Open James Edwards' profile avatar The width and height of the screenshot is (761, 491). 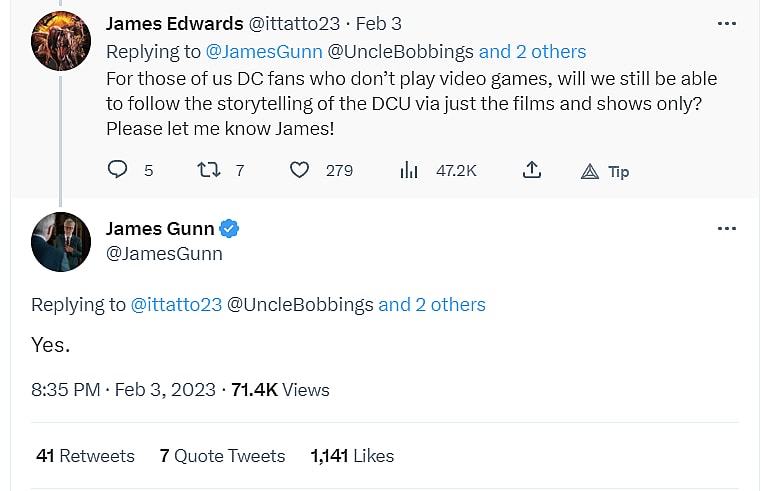(x=61, y=40)
